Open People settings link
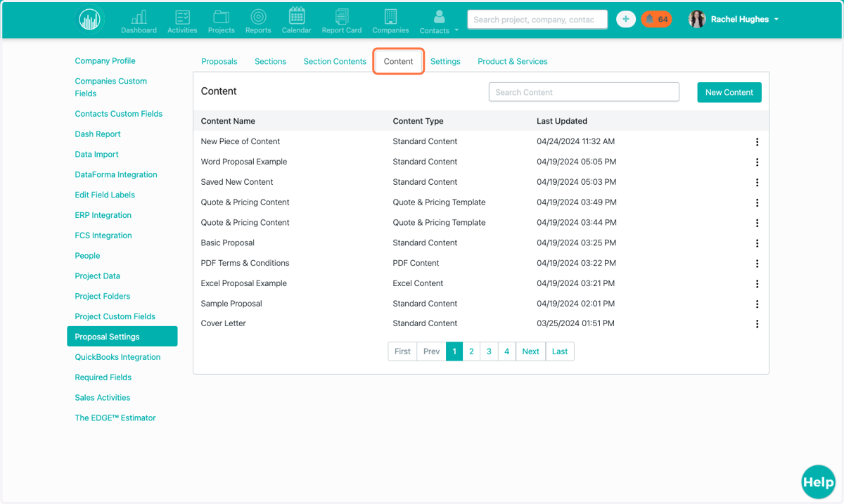 click(87, 256)
